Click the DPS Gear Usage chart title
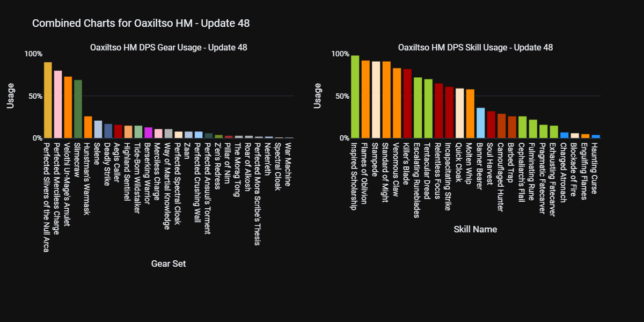 [169, 47]
